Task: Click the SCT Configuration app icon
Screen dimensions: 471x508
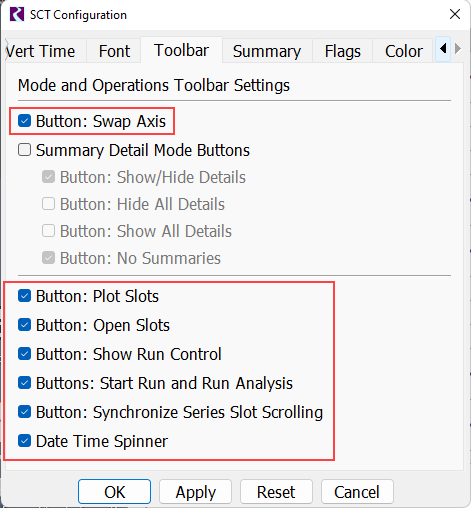Action: (x=17, y=15)
